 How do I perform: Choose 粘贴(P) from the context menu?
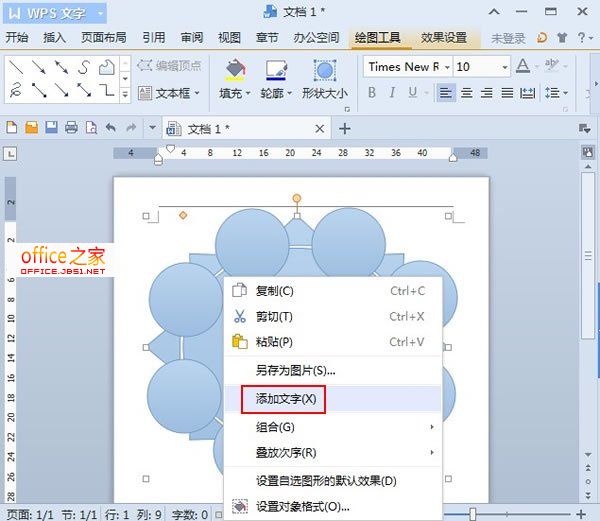tap(333, 342)
